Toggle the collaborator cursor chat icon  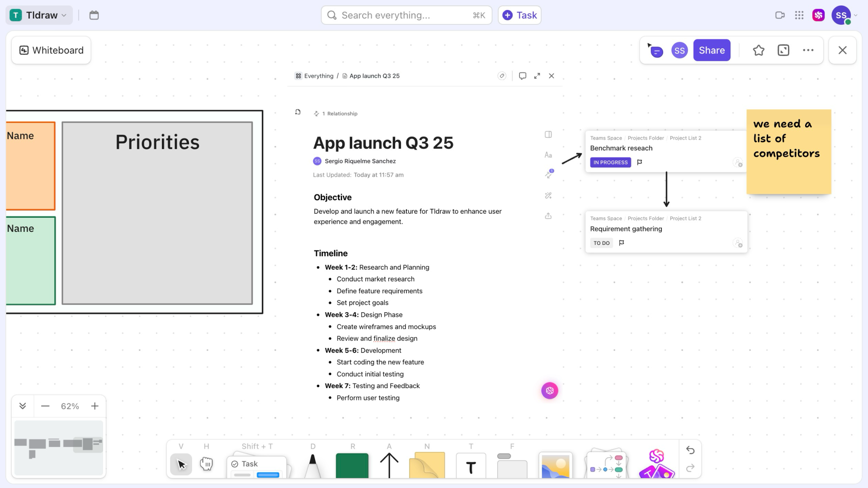655,50
